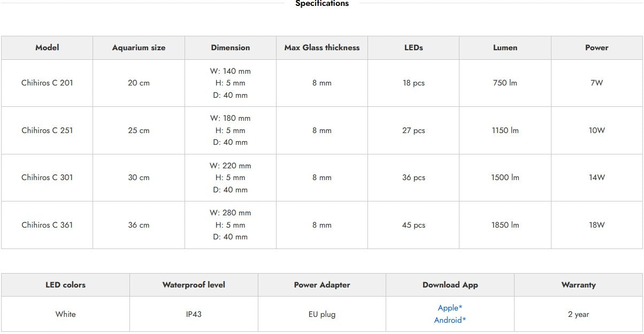Click the 1850 lm lumen value
Screen dimensions: 644x334
pyautogui.click(x=505, y=225)
